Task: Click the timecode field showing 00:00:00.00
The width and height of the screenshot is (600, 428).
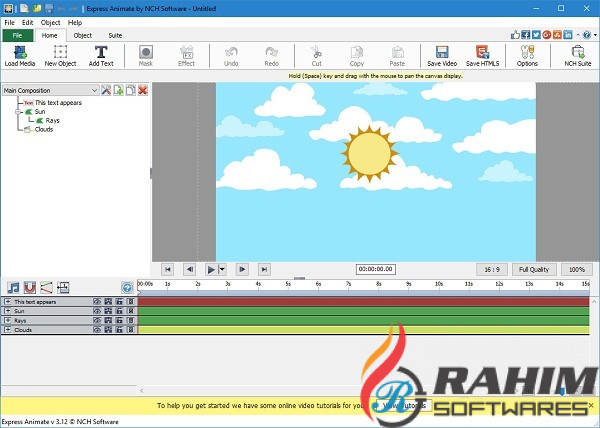Action: tap(375, 269)
